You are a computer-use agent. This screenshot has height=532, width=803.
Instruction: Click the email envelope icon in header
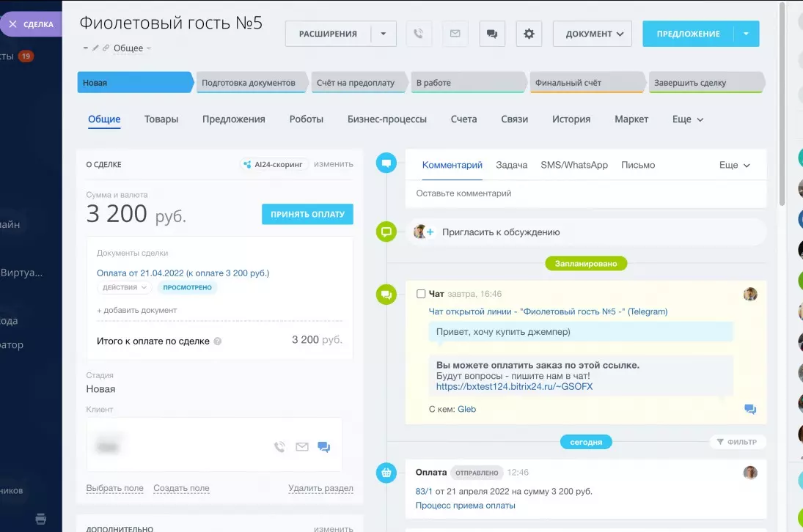click(455, 34)
